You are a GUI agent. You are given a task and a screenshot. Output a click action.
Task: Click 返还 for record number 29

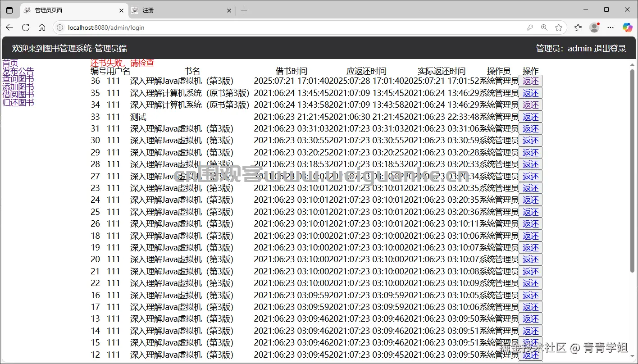point(530,152)
